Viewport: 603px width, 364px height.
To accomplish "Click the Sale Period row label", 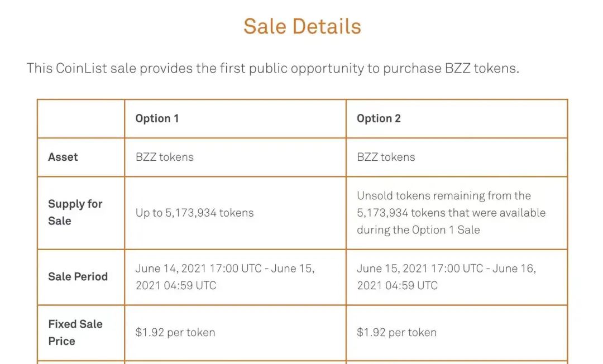I will (78, 276).
